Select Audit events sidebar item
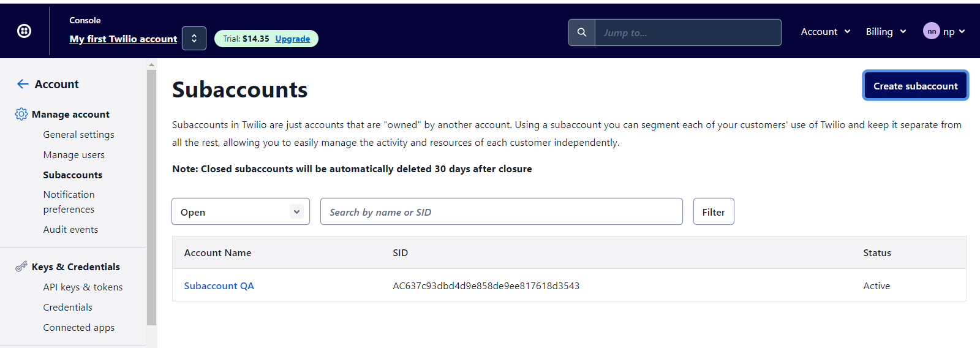The width and height of the screenshot is (980, 348). point(70,230)
